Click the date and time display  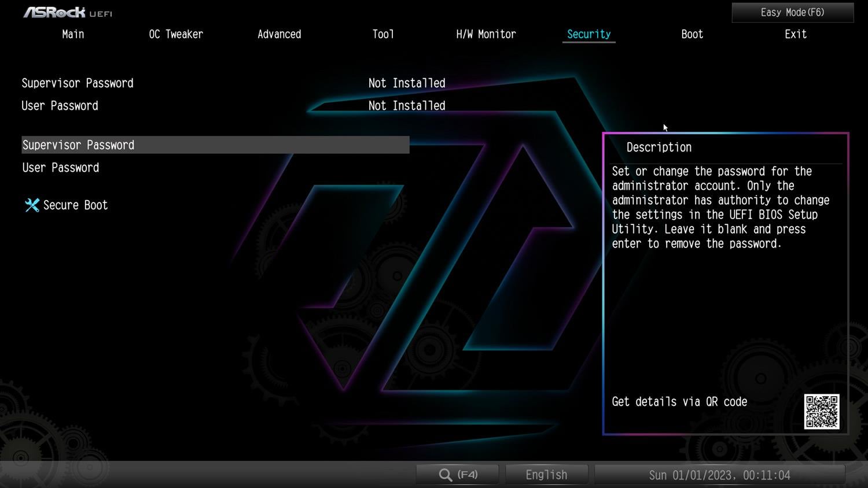coord(719,475)
